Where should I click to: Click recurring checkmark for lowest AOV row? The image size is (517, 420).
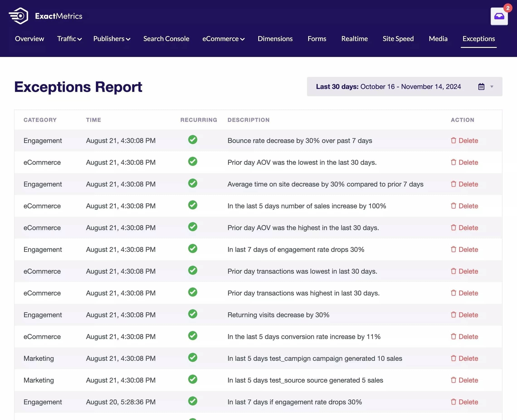193,161
